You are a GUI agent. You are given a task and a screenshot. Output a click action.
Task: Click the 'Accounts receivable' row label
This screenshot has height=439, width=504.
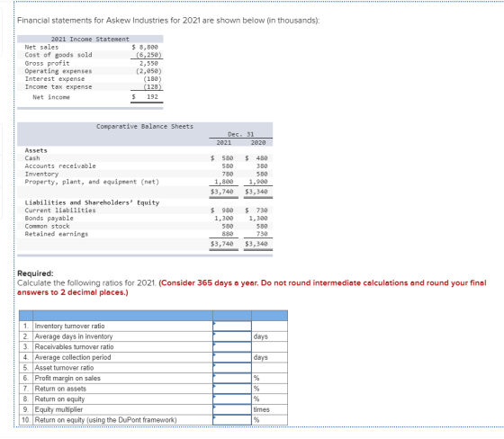click(x=60, y=166)
